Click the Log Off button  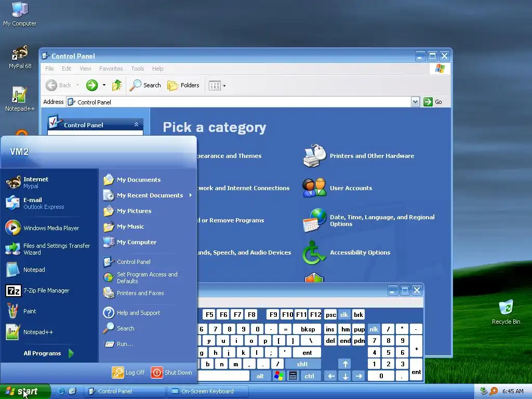[x=129, y=373]
